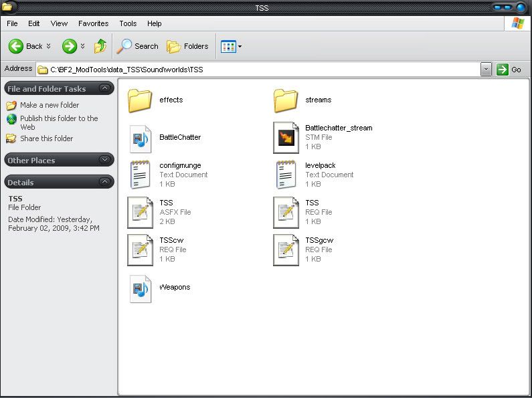Select the streams folder icon
The width and height of the screenshot is (532, 398).
pyautogui.click(x=286, y=100)
